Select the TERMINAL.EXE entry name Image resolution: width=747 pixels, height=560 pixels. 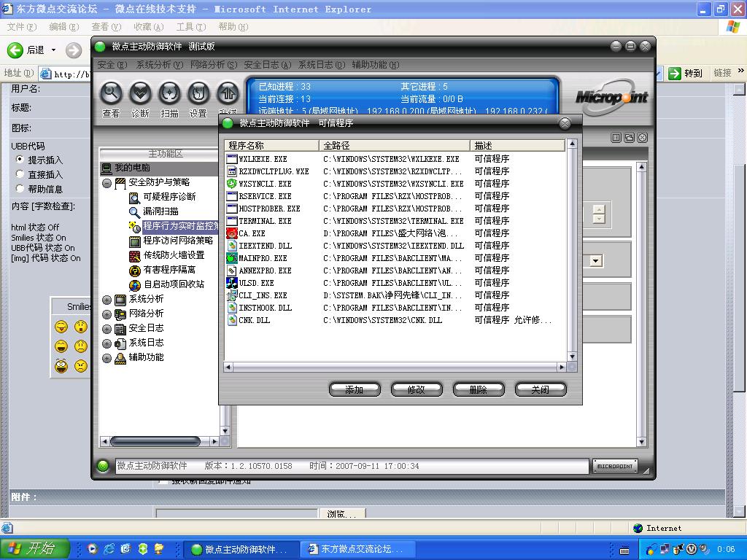point(265,221)
